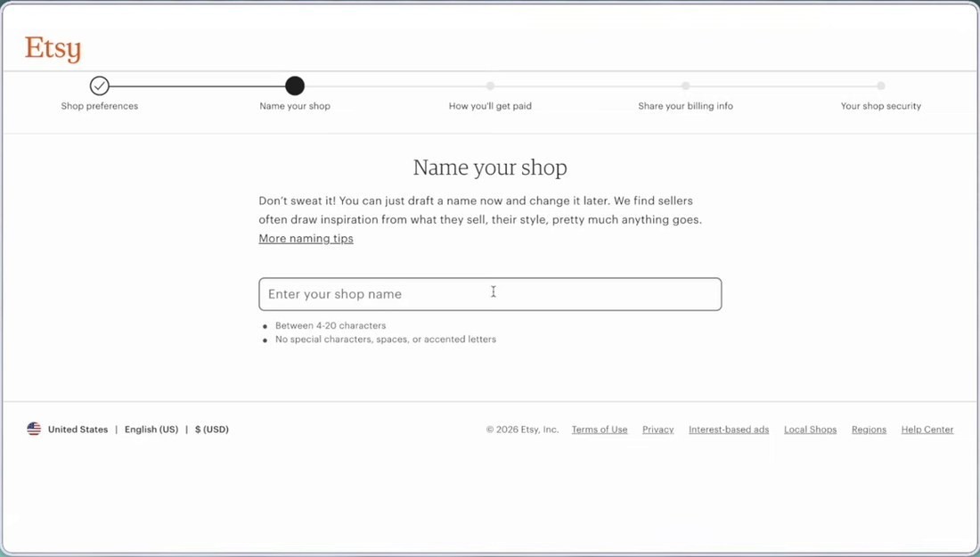The height and width of the screenshot is (557, 980).
Task: Click the © 2026 Etsy, Inc. text
Action: [522, 430]
